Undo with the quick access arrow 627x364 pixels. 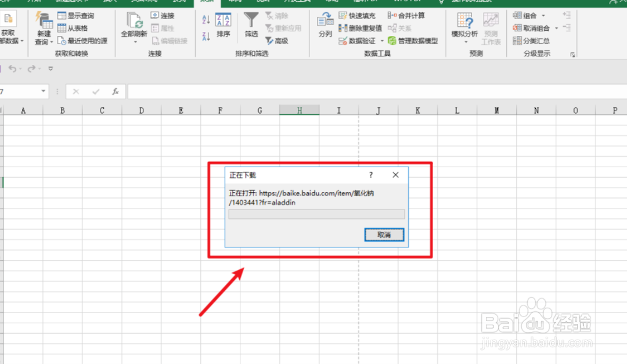12,69
